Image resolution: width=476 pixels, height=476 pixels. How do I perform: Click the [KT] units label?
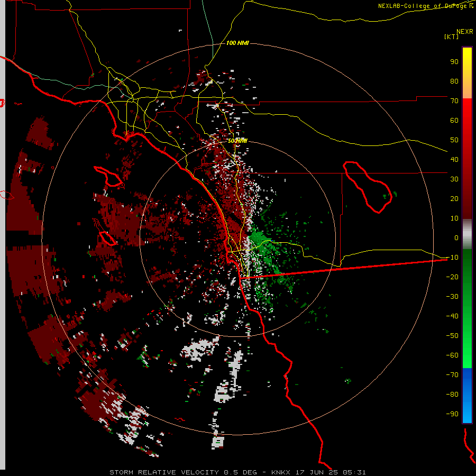pyautogui.click(x=451, y=36)
